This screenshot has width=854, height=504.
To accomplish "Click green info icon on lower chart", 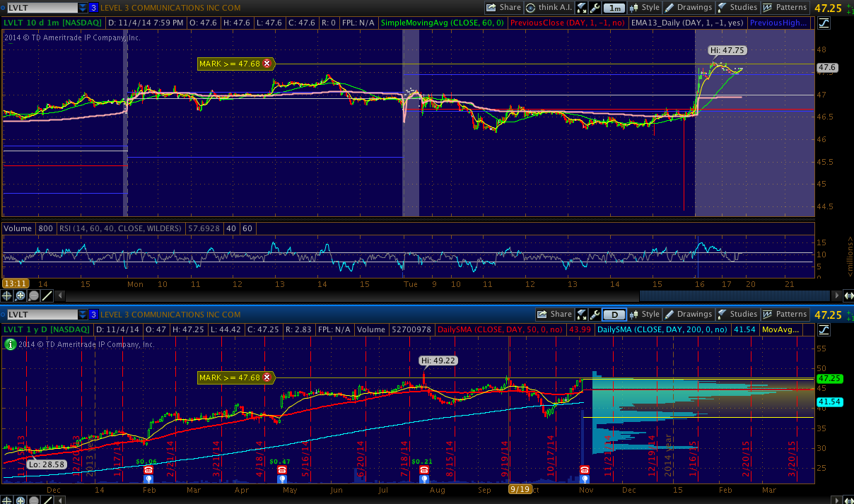I will [x=10, y=344].
